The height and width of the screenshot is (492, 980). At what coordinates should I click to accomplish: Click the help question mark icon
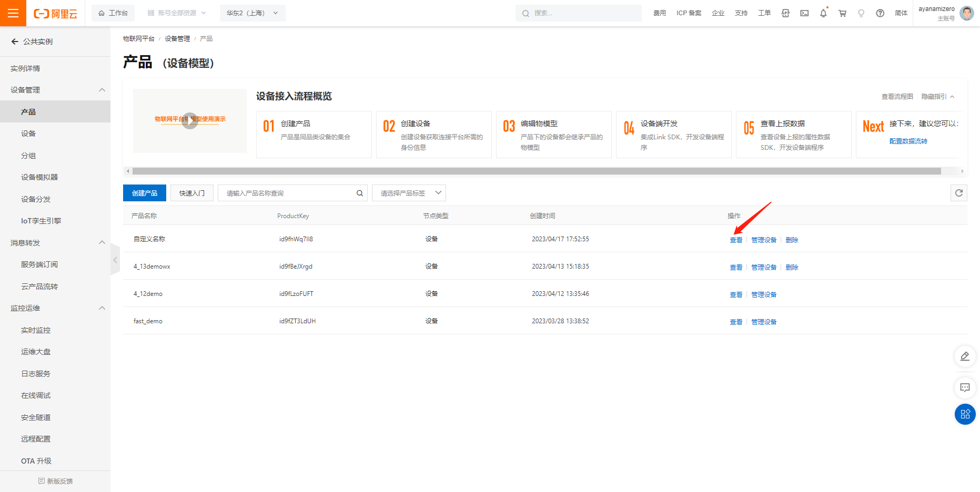(880, 13)
